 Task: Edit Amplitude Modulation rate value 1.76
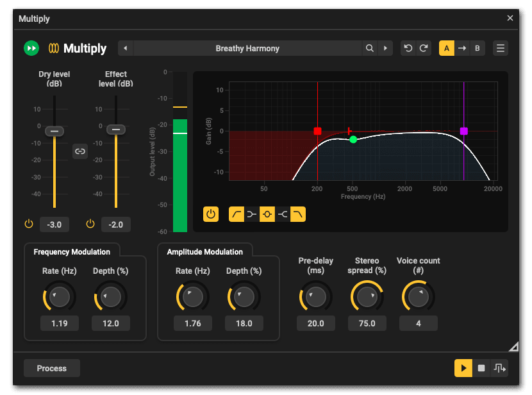(x=193, y=323)
